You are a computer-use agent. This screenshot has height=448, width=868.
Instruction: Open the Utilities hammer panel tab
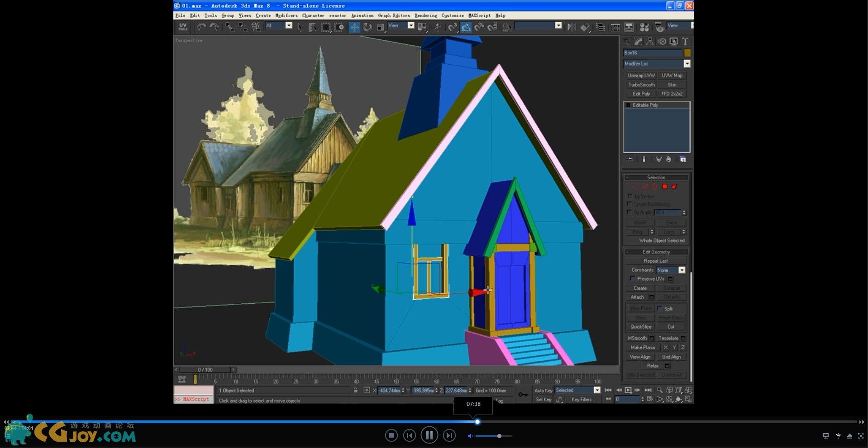[x=686, y=42]
